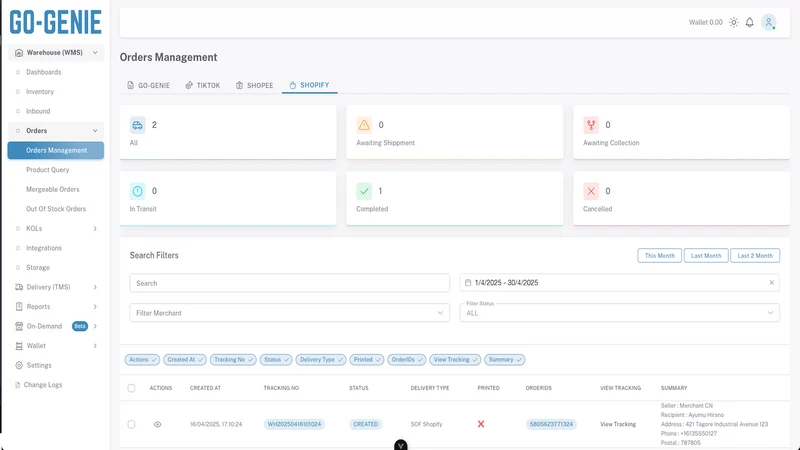Switch to the SHOPEE tab
The width and height of the screenshot is (800, 450).
pyautogui.click(x=255, y=85)
